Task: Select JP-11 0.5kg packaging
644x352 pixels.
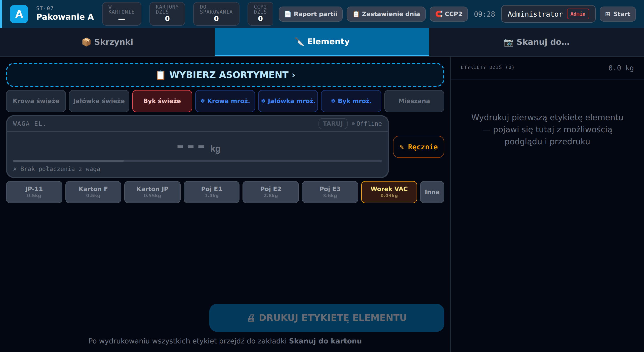Action: 34,192
